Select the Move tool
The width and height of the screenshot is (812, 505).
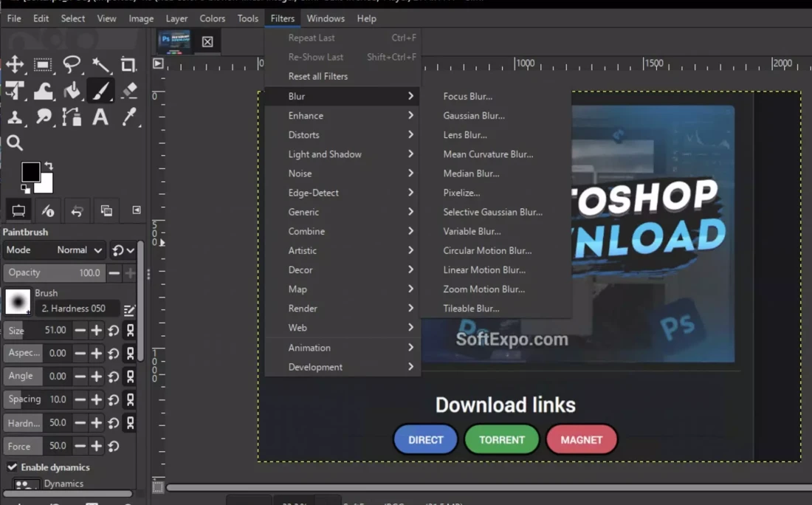click(x=15, y=65)
